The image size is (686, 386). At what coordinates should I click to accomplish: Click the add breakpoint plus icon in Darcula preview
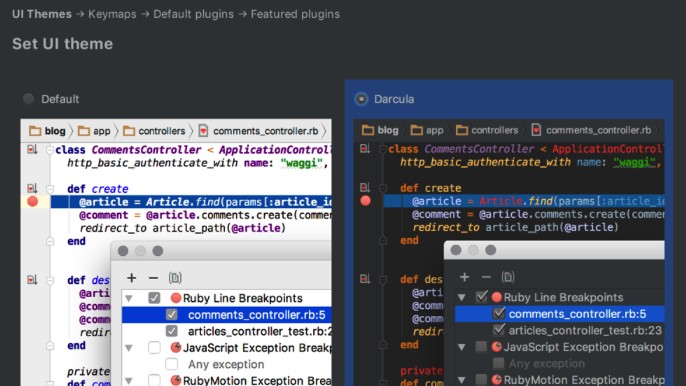(465, 277)
